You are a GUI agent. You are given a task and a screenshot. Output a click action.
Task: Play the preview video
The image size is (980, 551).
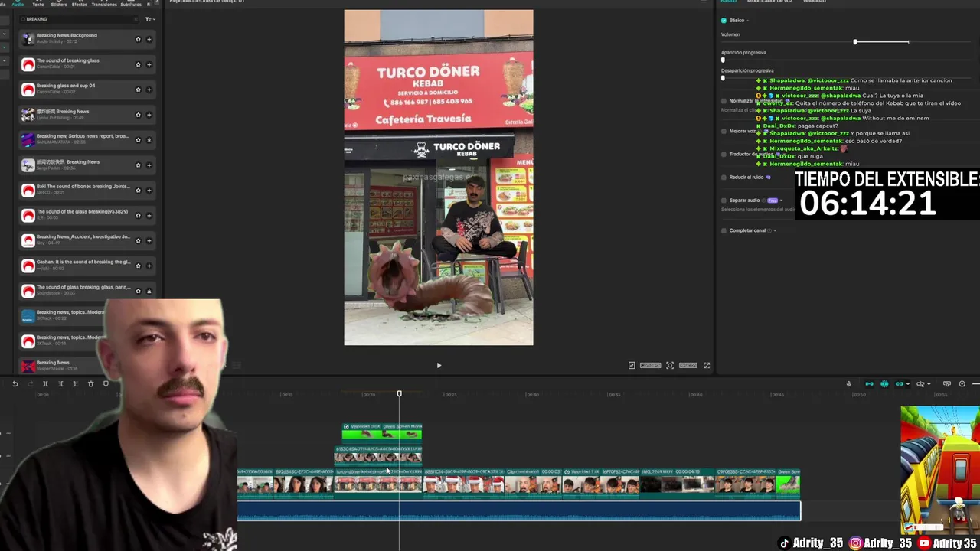click(x=439, y=366)
